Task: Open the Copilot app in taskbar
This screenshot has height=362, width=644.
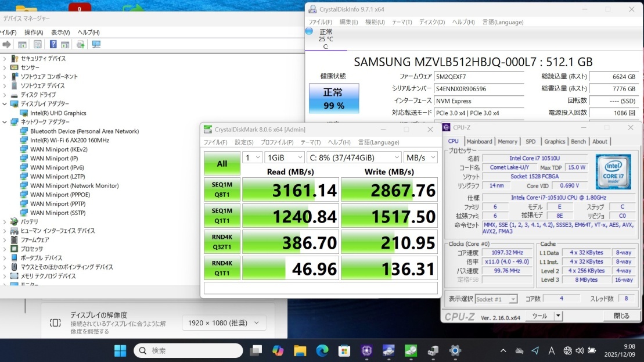Action: click(x=278, y=350)
